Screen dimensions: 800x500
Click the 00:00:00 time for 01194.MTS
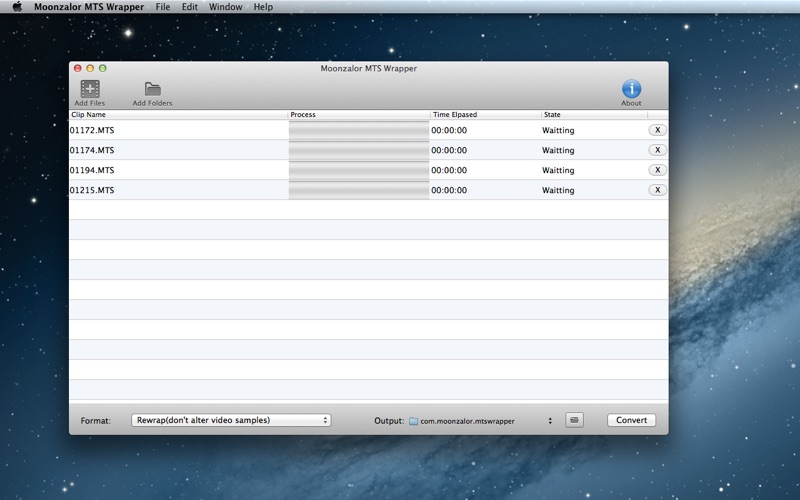[x=449, y=170]
